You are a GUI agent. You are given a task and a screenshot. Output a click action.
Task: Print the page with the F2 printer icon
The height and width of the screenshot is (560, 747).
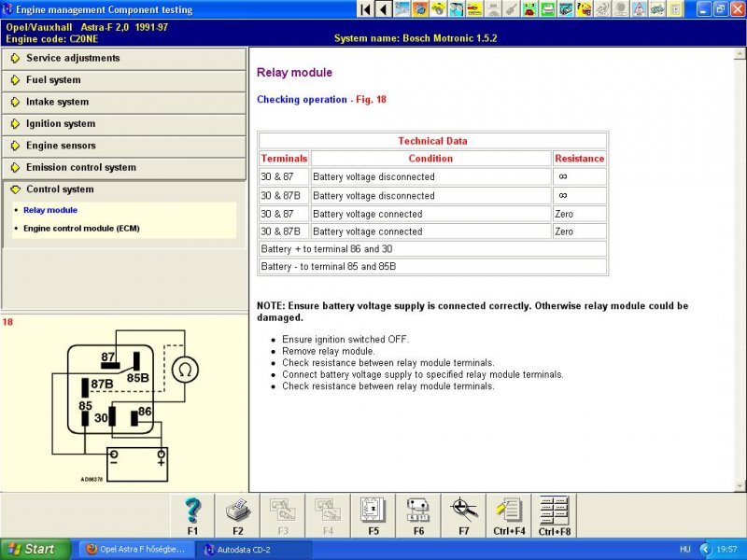(x=238, y=516)
